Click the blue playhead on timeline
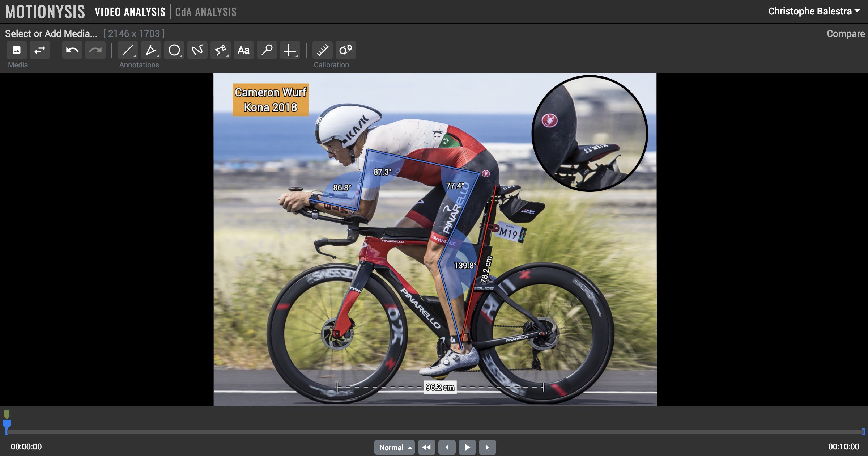This screenshot has height=456, width=868. point(7,423)
